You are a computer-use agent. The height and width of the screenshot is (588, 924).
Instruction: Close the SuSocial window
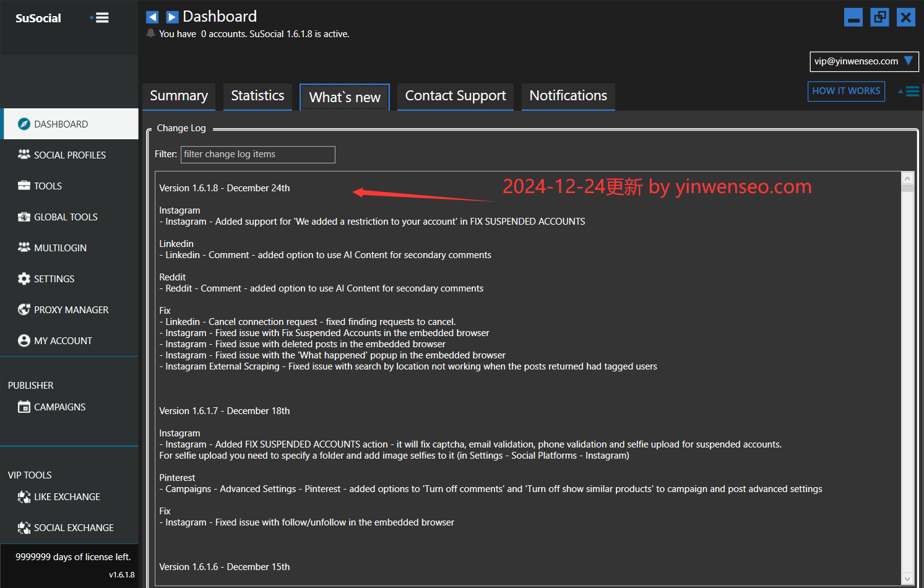pos(905,17)
